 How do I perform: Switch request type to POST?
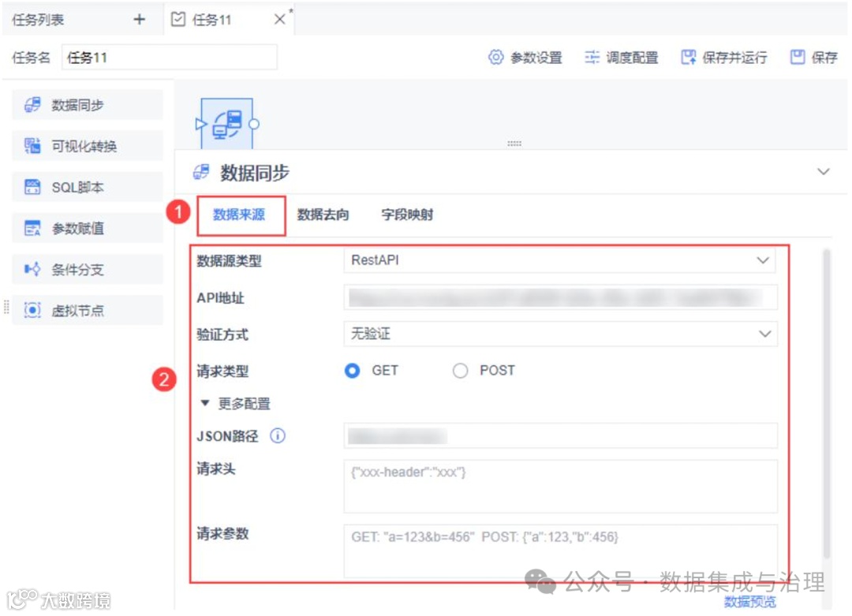[461, 371]
